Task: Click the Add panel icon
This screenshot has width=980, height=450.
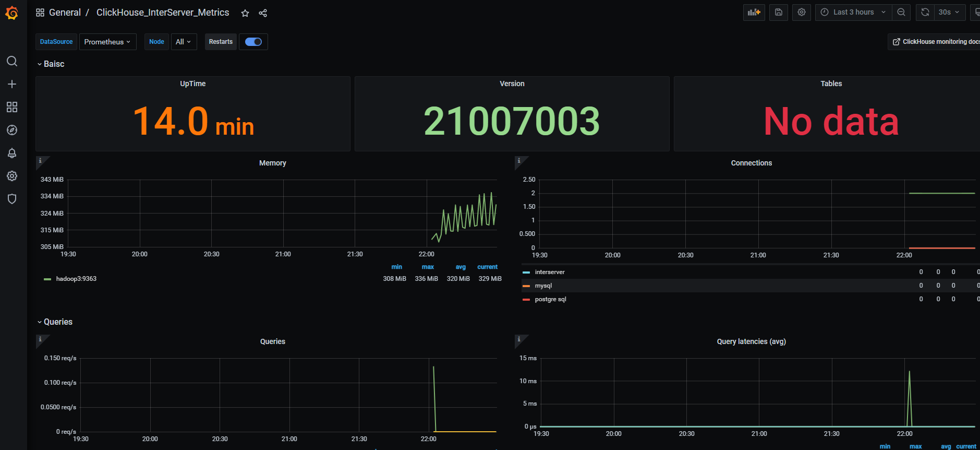Action: click(x=754, y=12)
